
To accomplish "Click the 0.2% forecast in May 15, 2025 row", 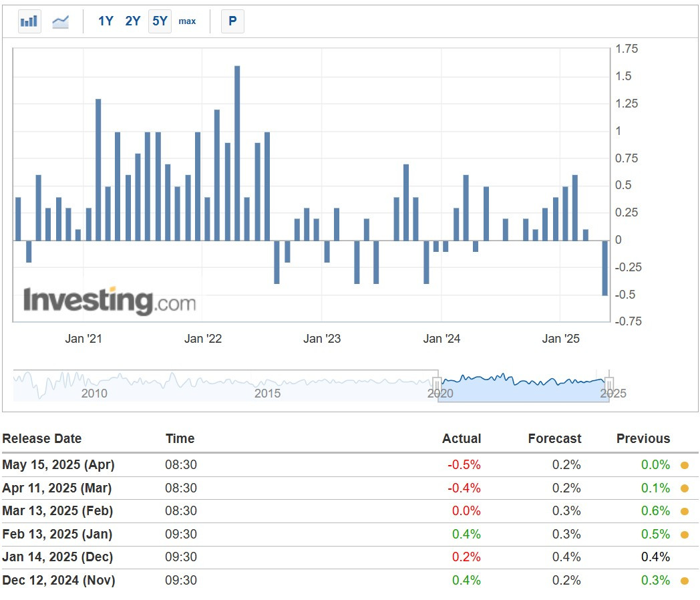I will click(566, 465).
